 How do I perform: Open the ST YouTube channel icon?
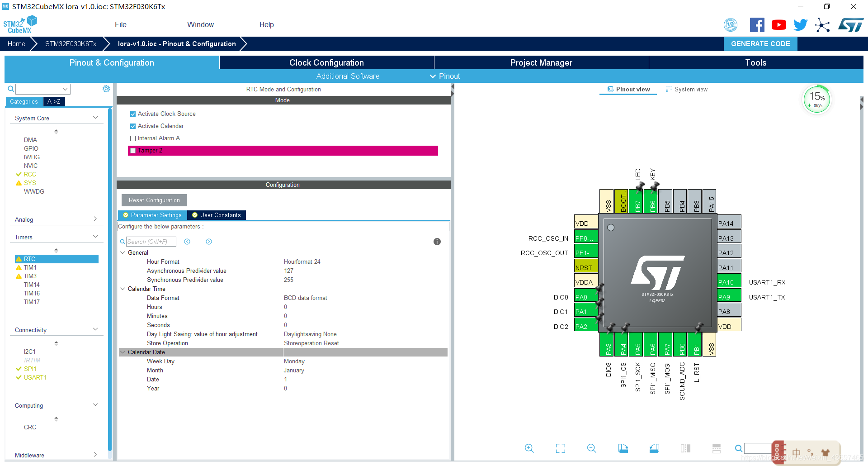click(x=778, y=25)
